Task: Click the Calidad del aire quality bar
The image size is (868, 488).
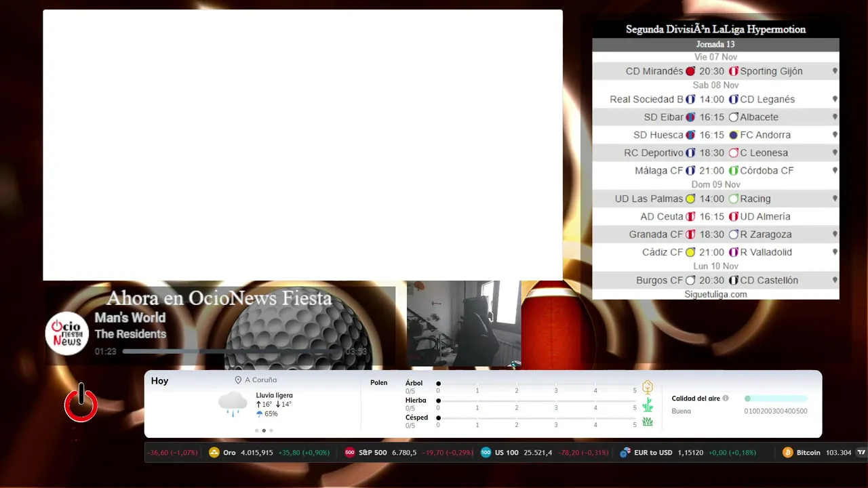Action: [776, 399]
